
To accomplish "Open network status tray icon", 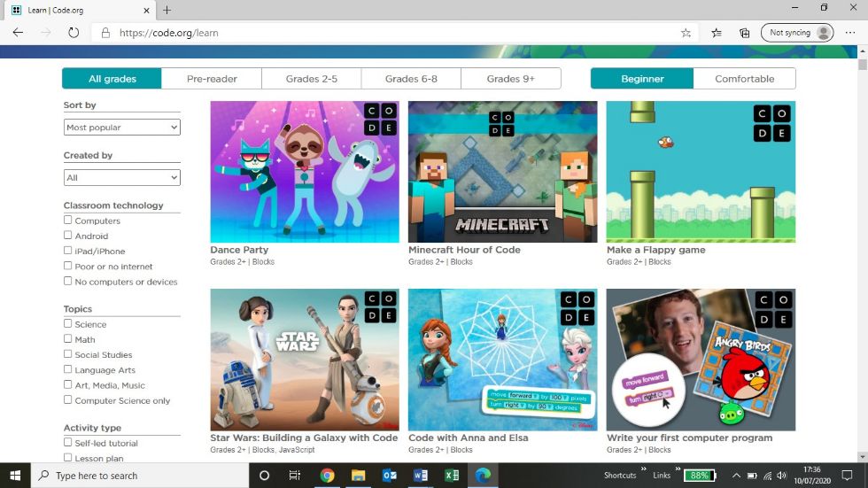I will (767, 476).
